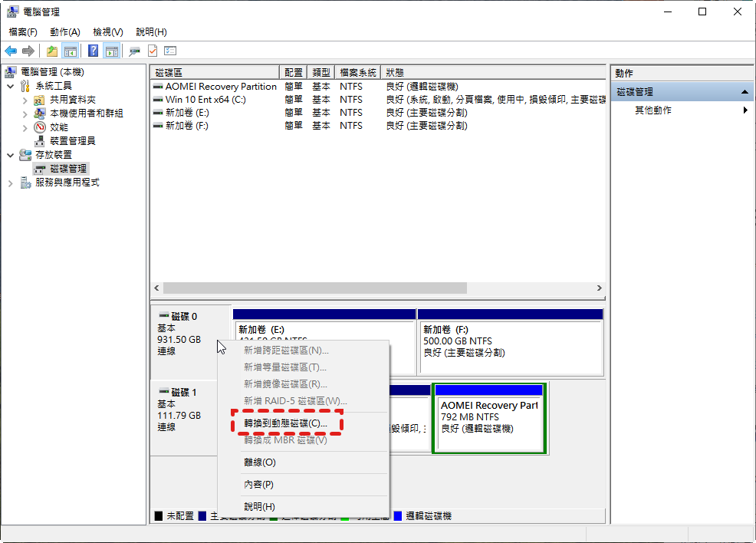This screenshot has width=756, height=543.
Task: Click the blue 邏輯磁碟機 legend swatch
Action: tap(398, 516)
